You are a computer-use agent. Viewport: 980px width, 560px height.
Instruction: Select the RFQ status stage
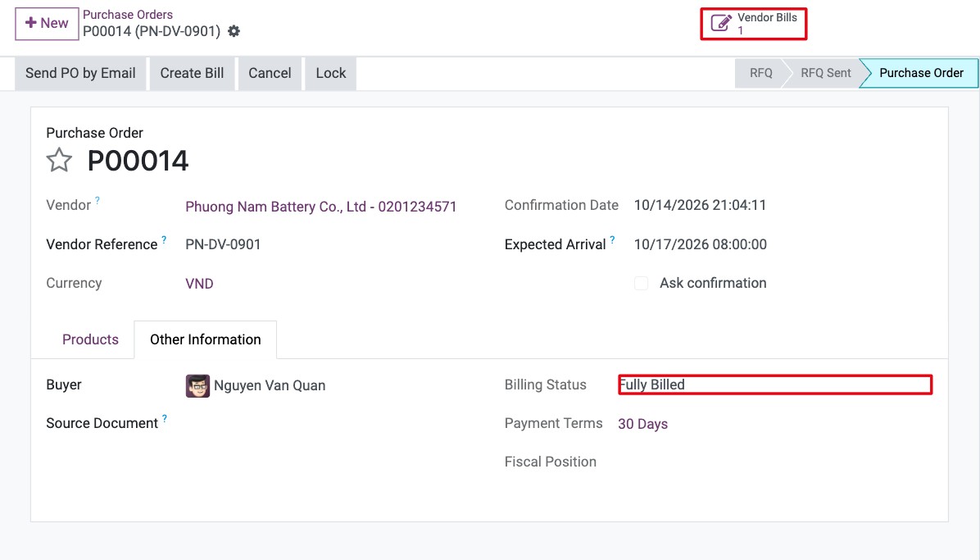click(x=760, y=73)
